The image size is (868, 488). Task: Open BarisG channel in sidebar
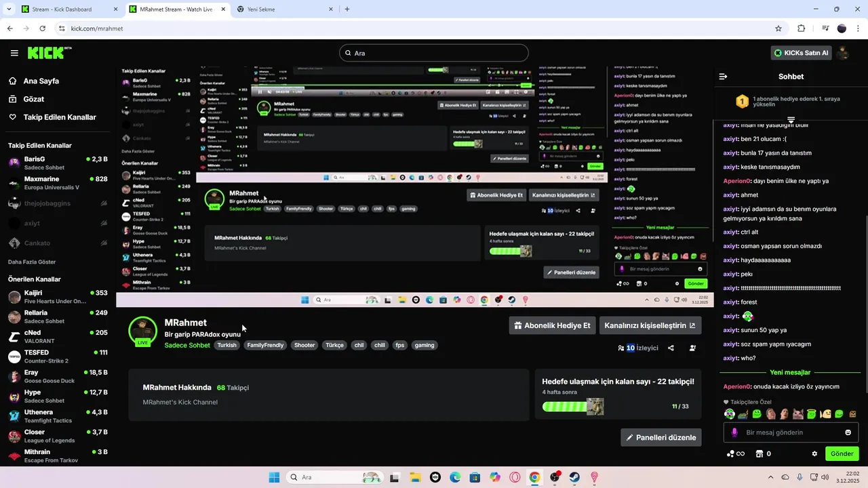(x=57, y=163)
